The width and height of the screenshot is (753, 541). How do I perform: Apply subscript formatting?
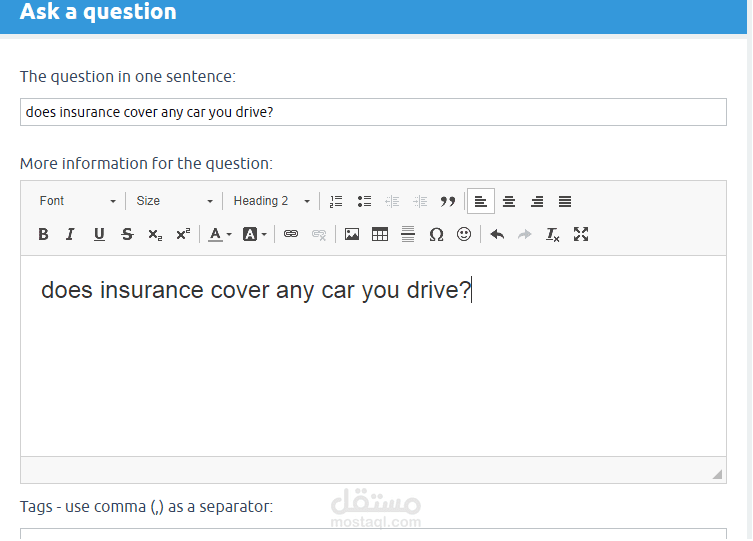coord(155,234)
